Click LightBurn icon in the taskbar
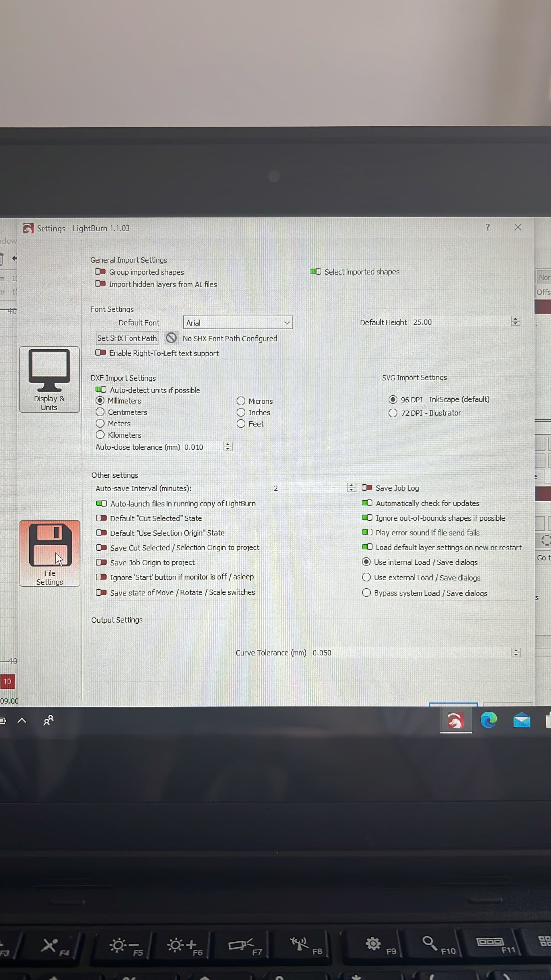Viewport: 551px width, 980px height. coord(455,720)
